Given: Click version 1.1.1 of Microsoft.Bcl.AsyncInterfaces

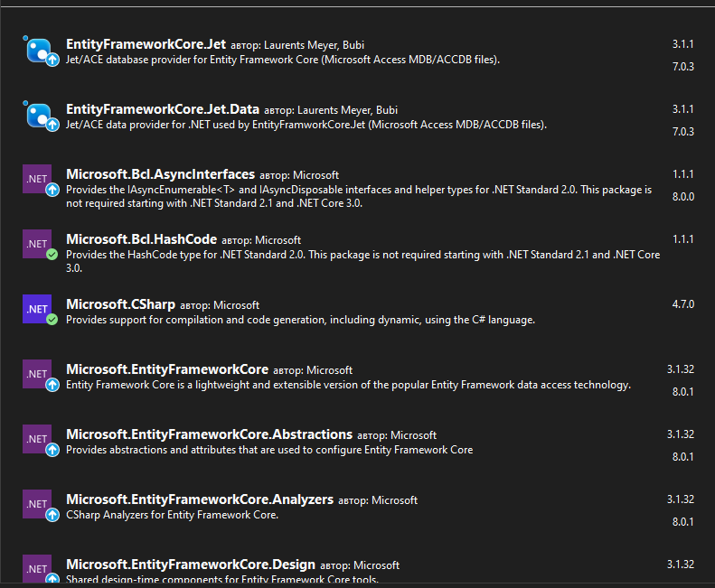Looking at the screenshot, I should tap(683, 174).
